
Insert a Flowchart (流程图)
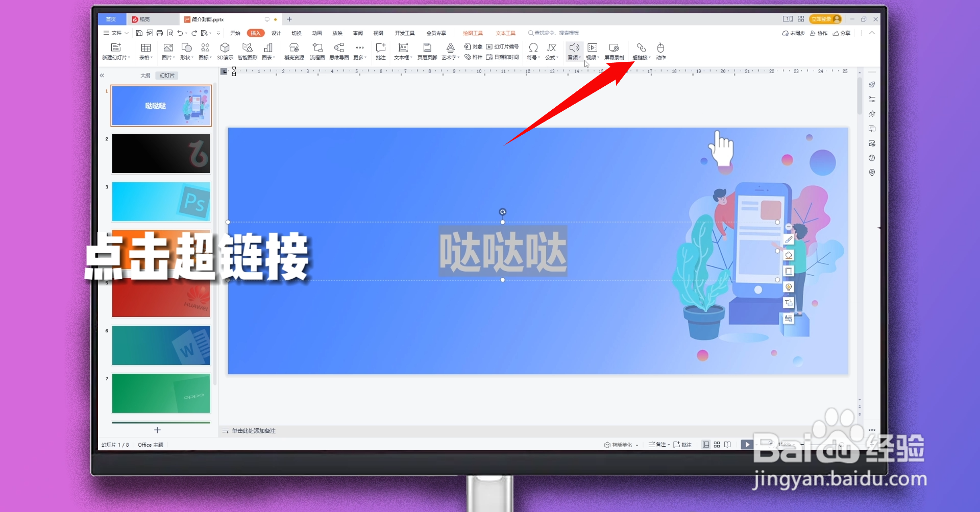(317, 51)
